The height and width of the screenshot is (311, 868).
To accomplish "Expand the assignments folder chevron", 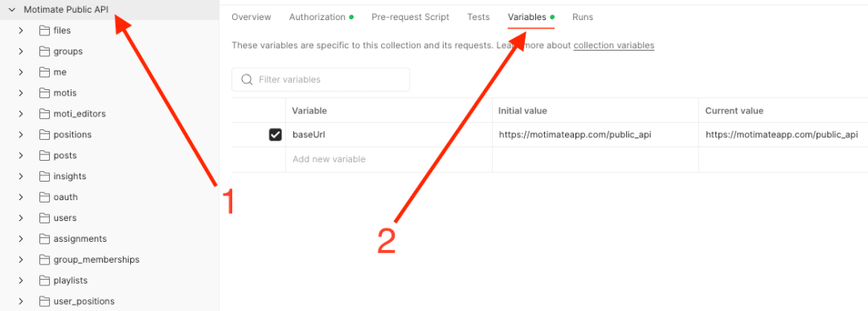I will (20, 239).
